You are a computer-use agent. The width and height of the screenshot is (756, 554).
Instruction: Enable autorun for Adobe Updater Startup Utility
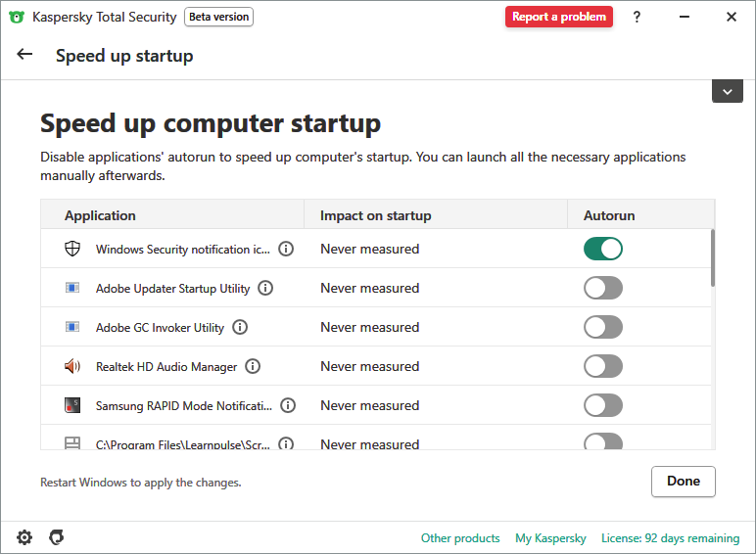602,288
